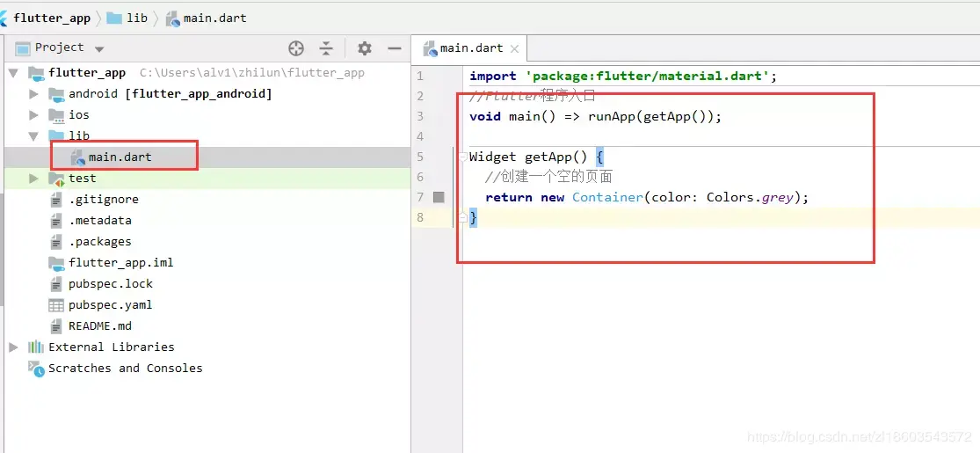Collapse the lib folder arrow
Viewport: 980px width, 453px height.
pos(33,135)
